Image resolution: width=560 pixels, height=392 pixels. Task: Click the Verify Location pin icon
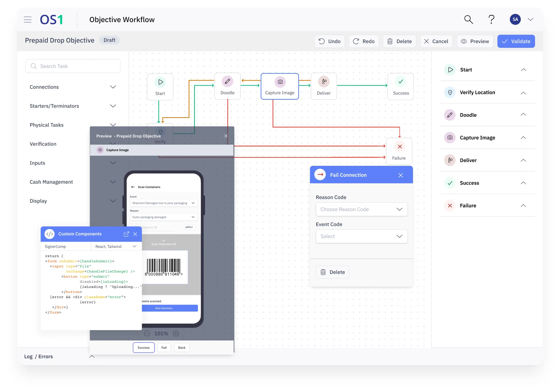[x=450, y=92]
